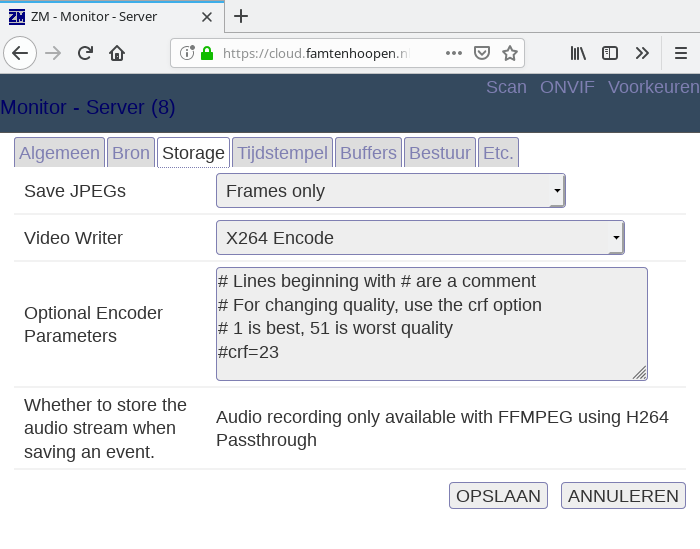
Task: Switch to the Algemeen tab
Action: pyautogui.click(x=59, y=153)
